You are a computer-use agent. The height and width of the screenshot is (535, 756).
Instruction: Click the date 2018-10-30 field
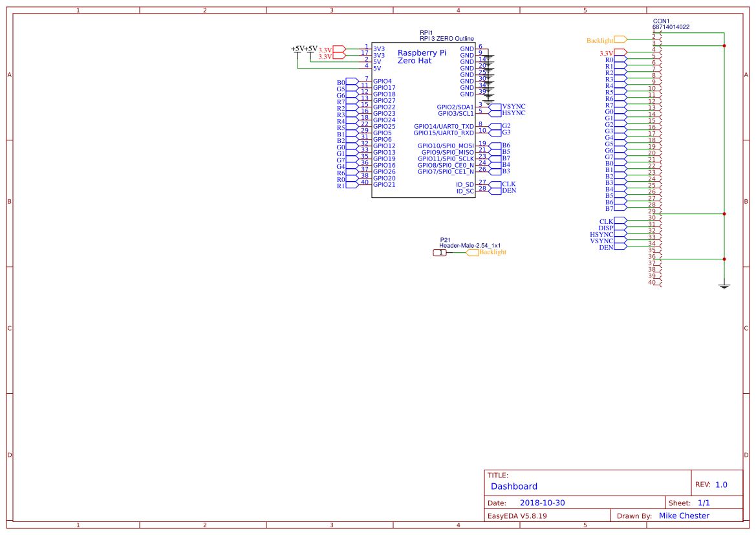(543, 502)
